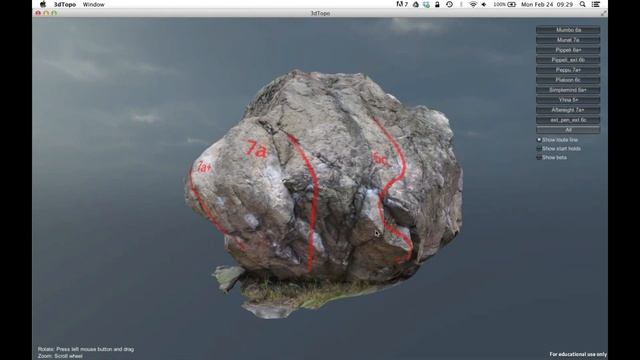The height and width of the screenshot is (360, 640).
Task: Open the Window menu
Action: click(93, 4)
